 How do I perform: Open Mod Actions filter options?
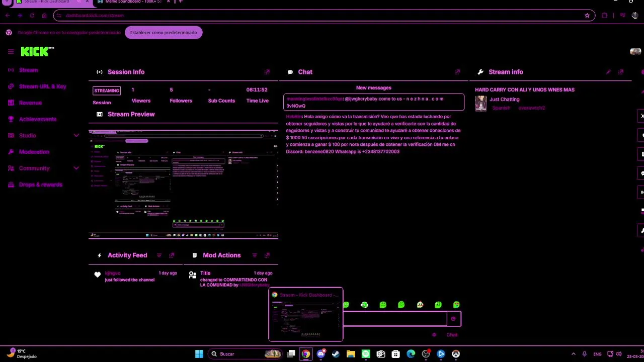[x=255, y=255]
